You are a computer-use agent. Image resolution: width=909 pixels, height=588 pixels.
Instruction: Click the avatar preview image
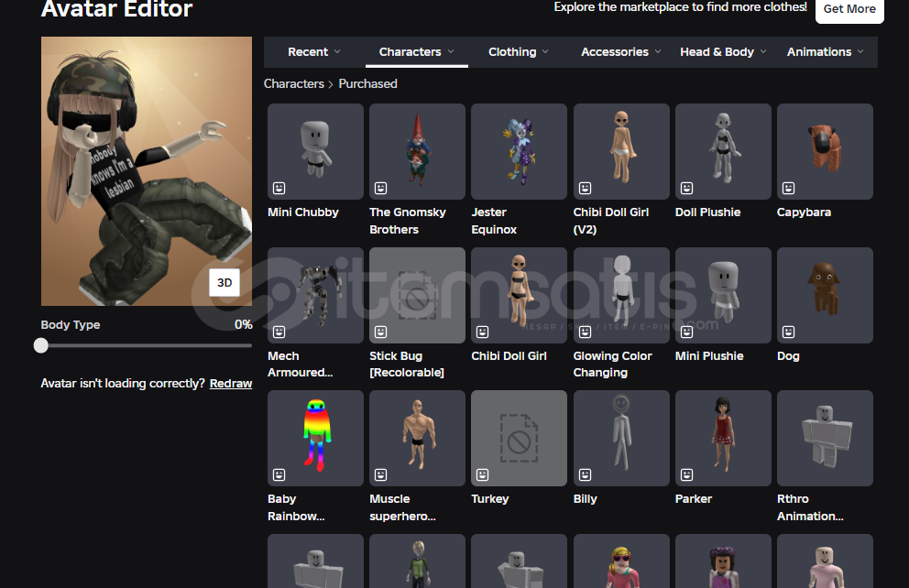147,171
